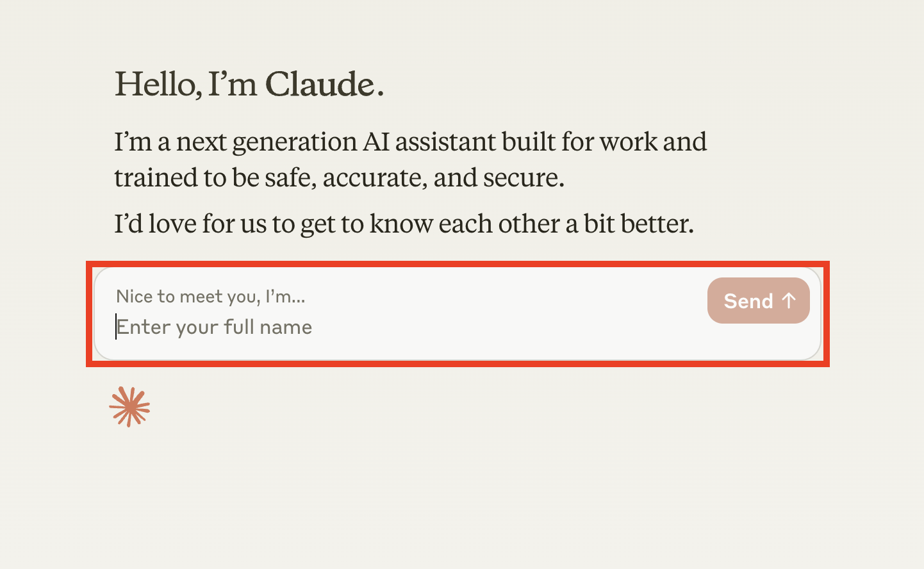Select the prompt text Nice to meet you
Image resolution: width=924 pixels, height=569 pixels.
pos(211,296)
